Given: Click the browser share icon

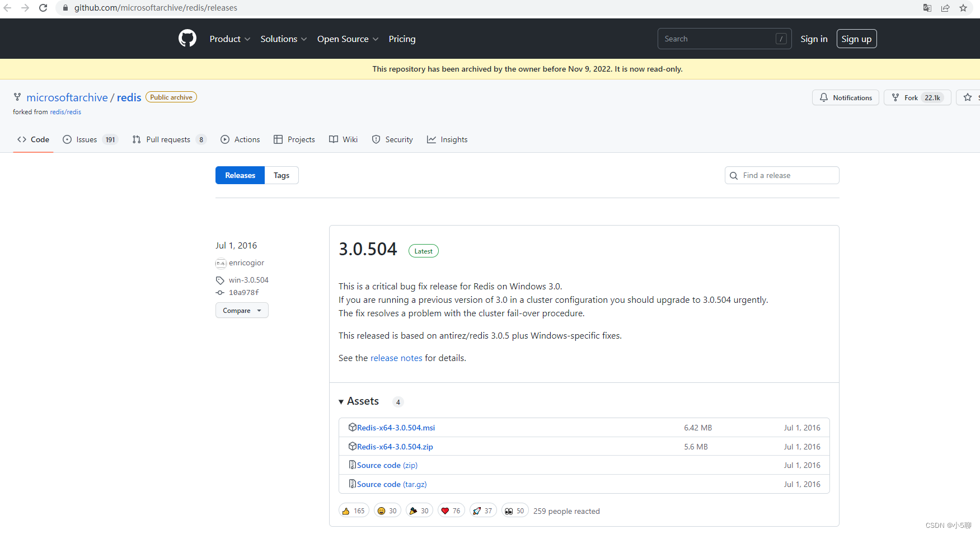Looking at the screenshot, I should (x=945, y=8).
